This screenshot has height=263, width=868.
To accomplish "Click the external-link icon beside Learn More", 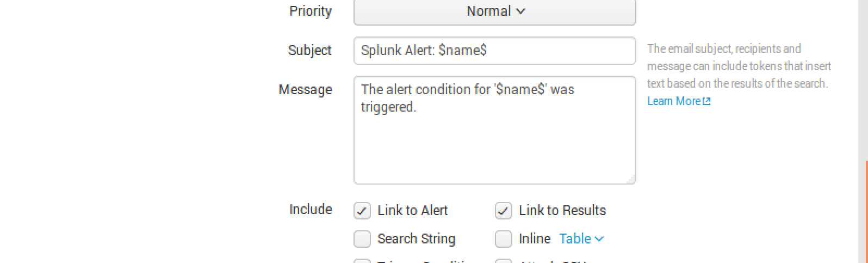I will [706, 101].
